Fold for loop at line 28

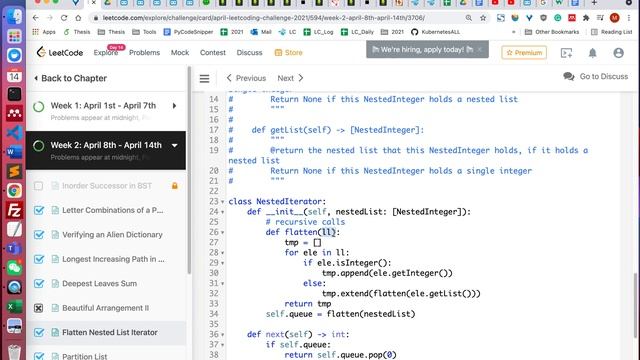(222, 253)
